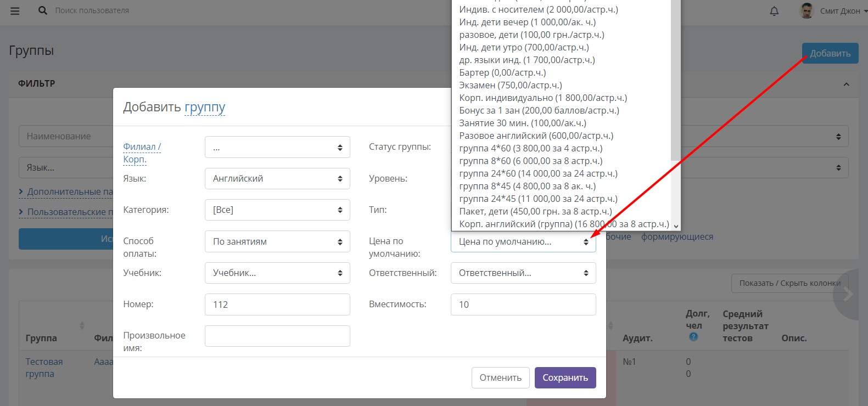Sort table by Группа column arrows
The image size is (868, 406).
(82, 325)
